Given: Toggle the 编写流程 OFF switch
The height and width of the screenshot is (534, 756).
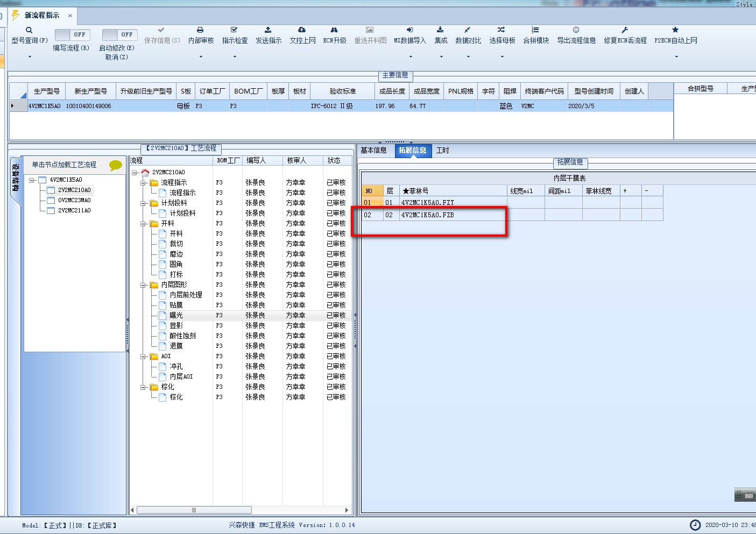Looking at the screenshot, I should point(72,34).
